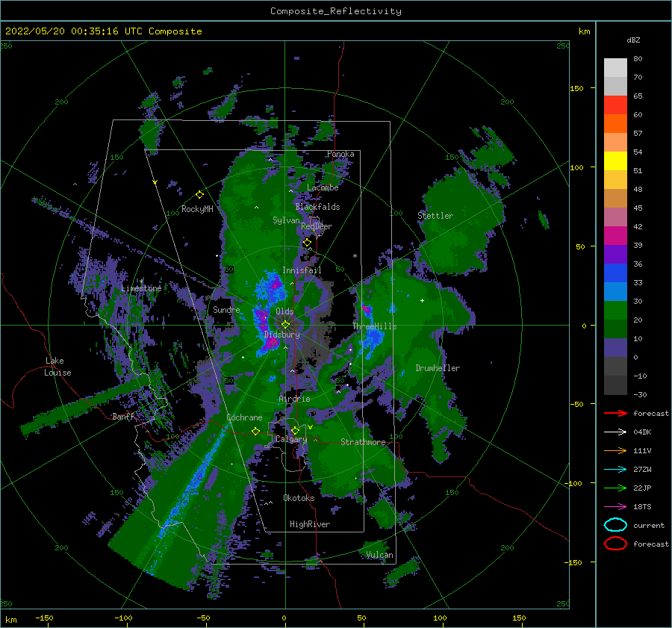Click the yellow diamond marker below RedDeer
The image size is (672, 628).
307,243
